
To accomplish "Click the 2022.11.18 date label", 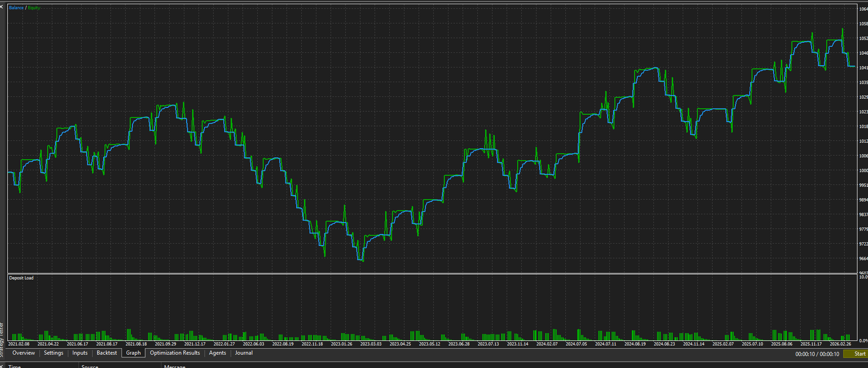I will click(x=312, y=344).
